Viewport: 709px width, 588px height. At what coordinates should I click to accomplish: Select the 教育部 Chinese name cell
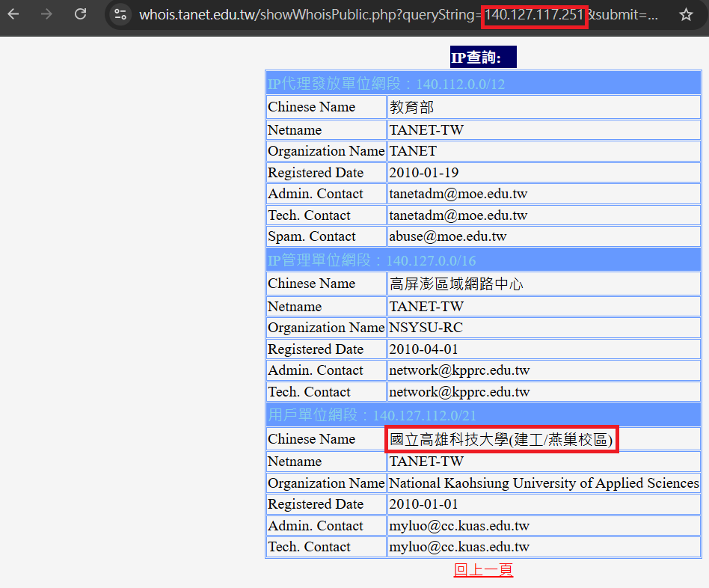tap(544, 107)
